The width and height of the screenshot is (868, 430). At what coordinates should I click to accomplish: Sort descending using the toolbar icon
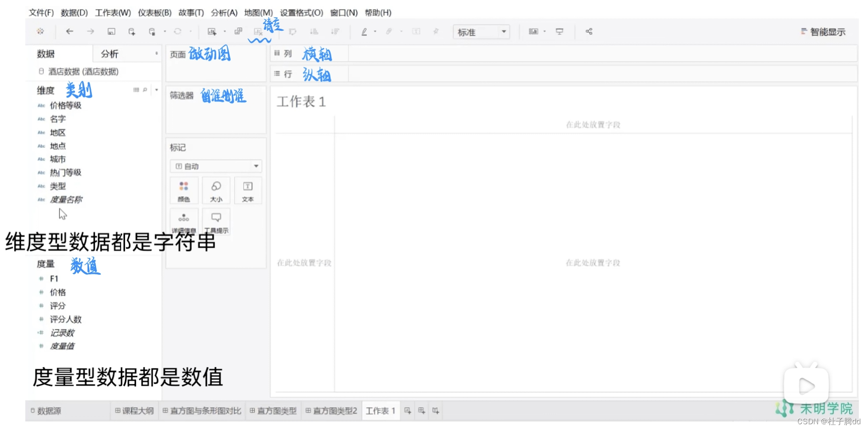335,31
